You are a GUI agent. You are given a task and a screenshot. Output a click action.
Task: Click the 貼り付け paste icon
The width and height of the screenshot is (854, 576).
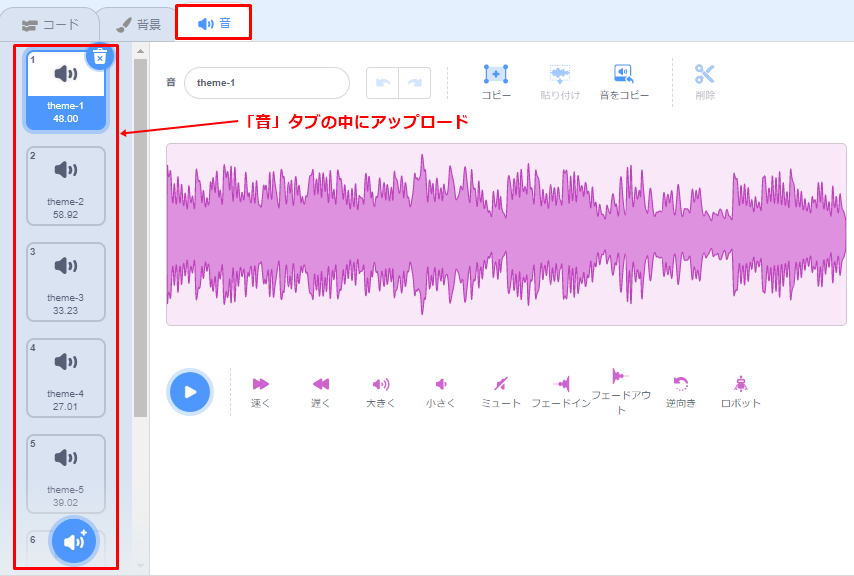[560, 82]
